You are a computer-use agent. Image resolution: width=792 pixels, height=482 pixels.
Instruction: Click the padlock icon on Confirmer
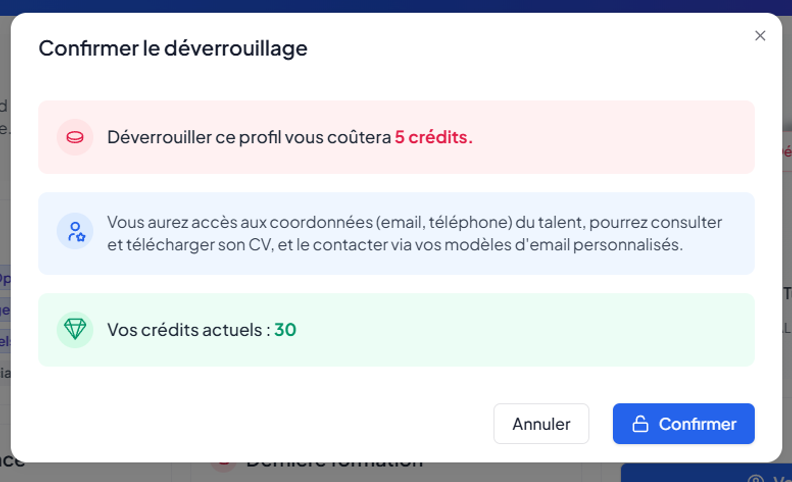tap(640, 424)
